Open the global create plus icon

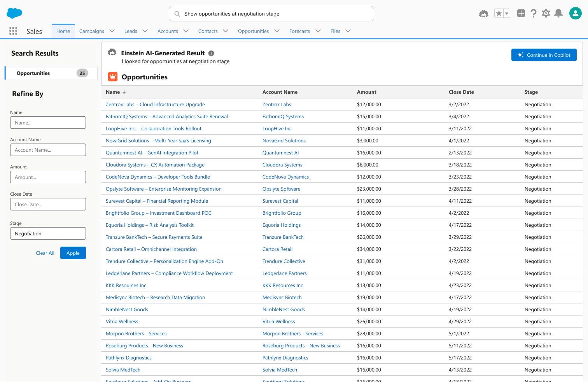521,14
